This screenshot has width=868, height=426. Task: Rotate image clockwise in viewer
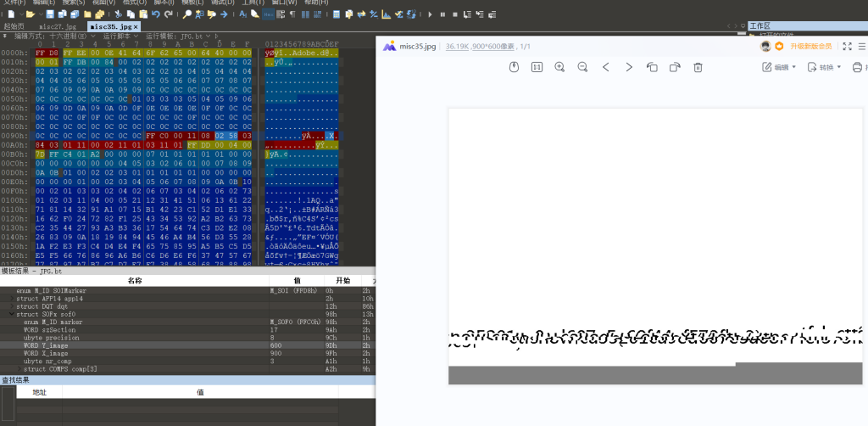[x=675, y=67]
